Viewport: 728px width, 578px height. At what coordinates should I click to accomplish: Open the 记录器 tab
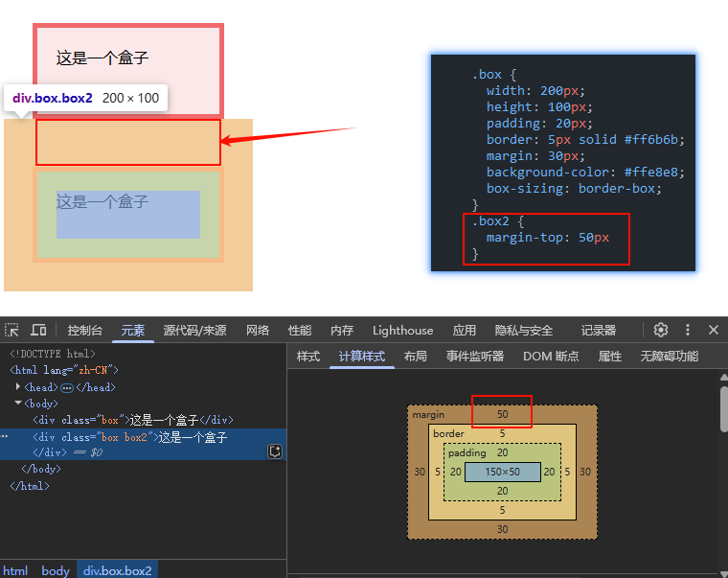click(x=599, y=331)
